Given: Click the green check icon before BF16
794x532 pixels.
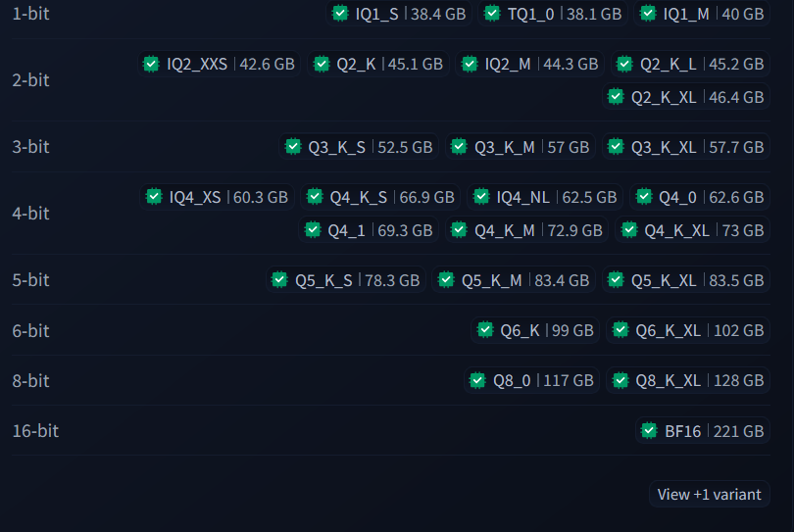Looking at the screenshot, I should (649, 431).
